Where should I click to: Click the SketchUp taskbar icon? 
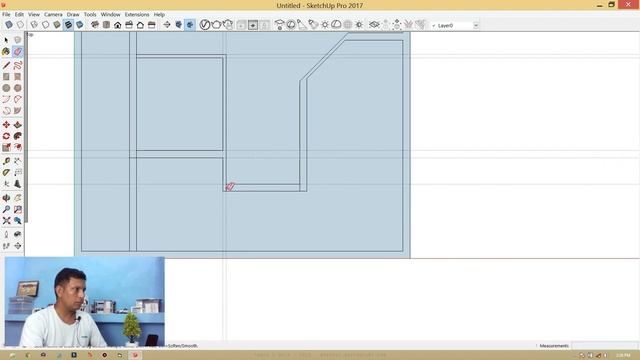coord(135,355)
